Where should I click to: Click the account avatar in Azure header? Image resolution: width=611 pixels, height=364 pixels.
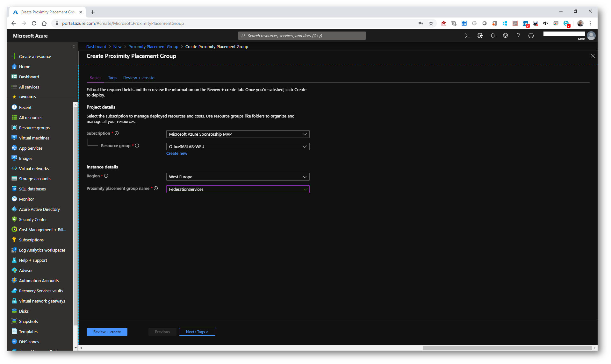point(591,36)
